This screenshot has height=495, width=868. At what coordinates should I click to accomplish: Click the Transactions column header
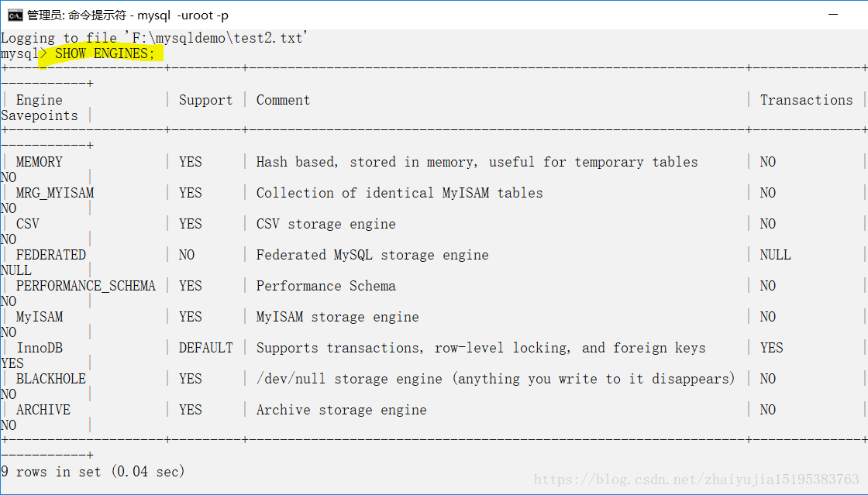click(806, 100)
